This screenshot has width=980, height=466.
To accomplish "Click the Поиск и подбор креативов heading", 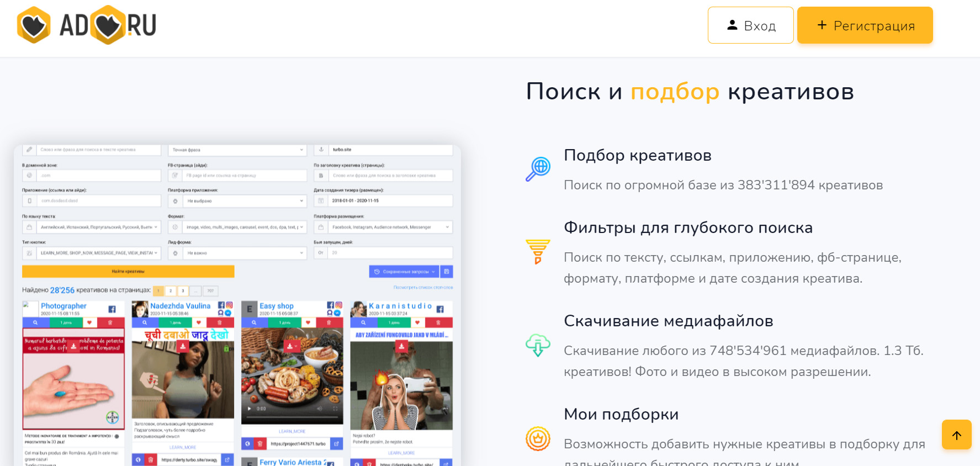I will [690, 92].
